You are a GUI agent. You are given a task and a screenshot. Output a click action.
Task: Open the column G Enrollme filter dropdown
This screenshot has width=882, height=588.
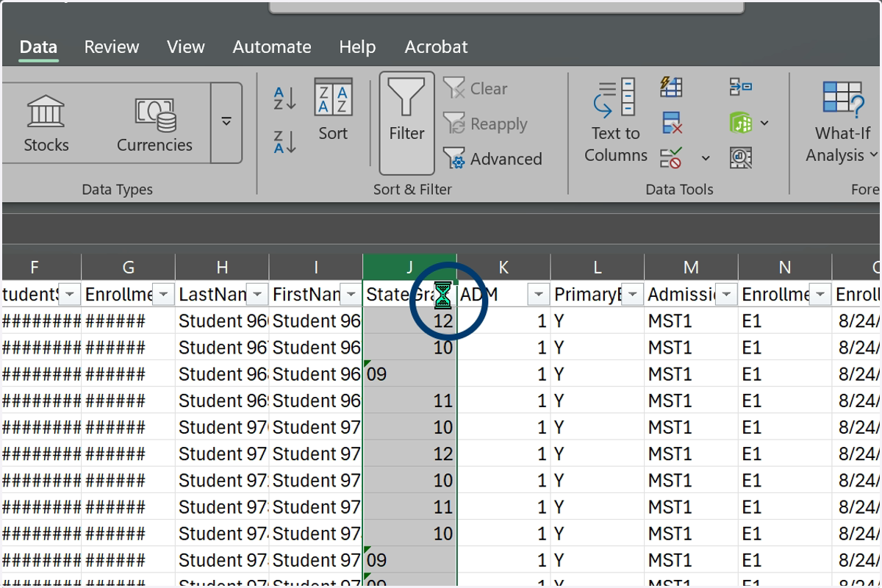point(164,295)
